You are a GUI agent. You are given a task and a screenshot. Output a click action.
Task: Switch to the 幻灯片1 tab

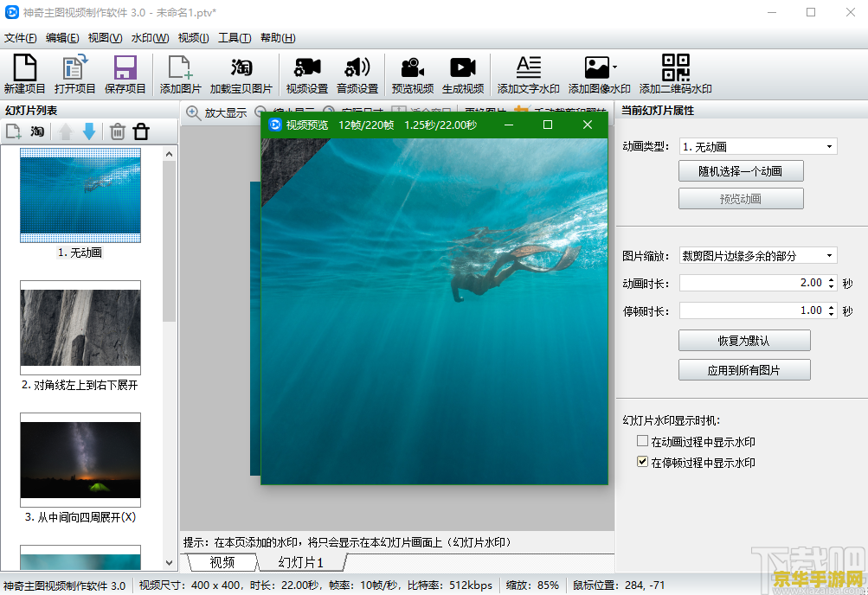click(x=301, y=562)
